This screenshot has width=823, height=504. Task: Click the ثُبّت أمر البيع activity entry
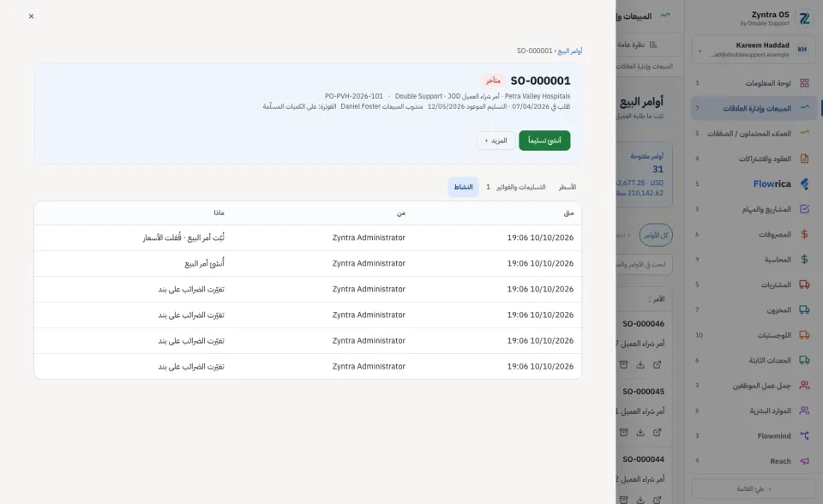pyautogui.click(x=183, y=237)
